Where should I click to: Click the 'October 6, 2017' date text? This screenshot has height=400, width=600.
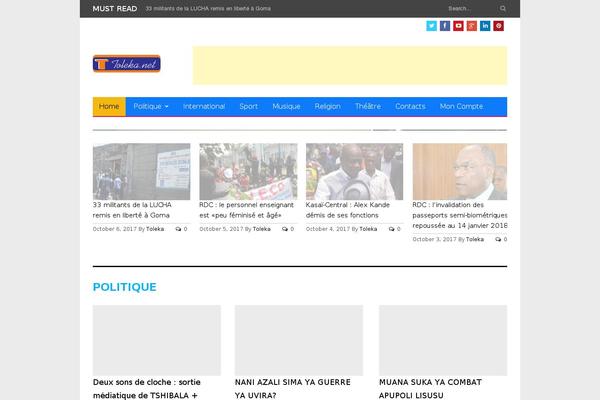click(x=114, y=229)
